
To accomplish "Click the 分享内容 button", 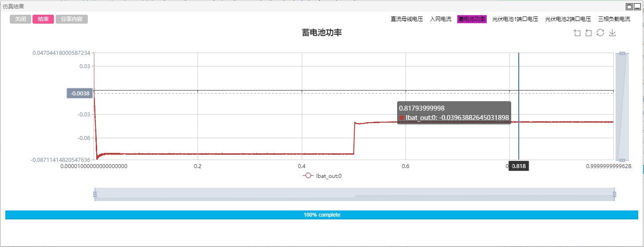I will pyautogui.click(x=72, y=19).
